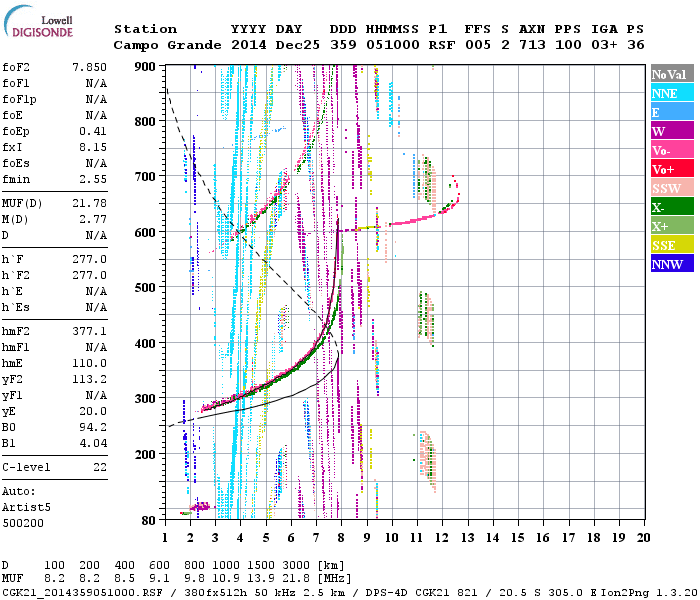Screen dimensions: 700x600
Task: Click the IGA value 03+
Action: pos(604,45)
